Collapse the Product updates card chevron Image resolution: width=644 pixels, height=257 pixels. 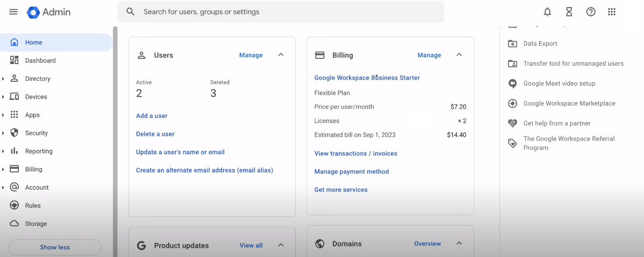tap(281, 245)
